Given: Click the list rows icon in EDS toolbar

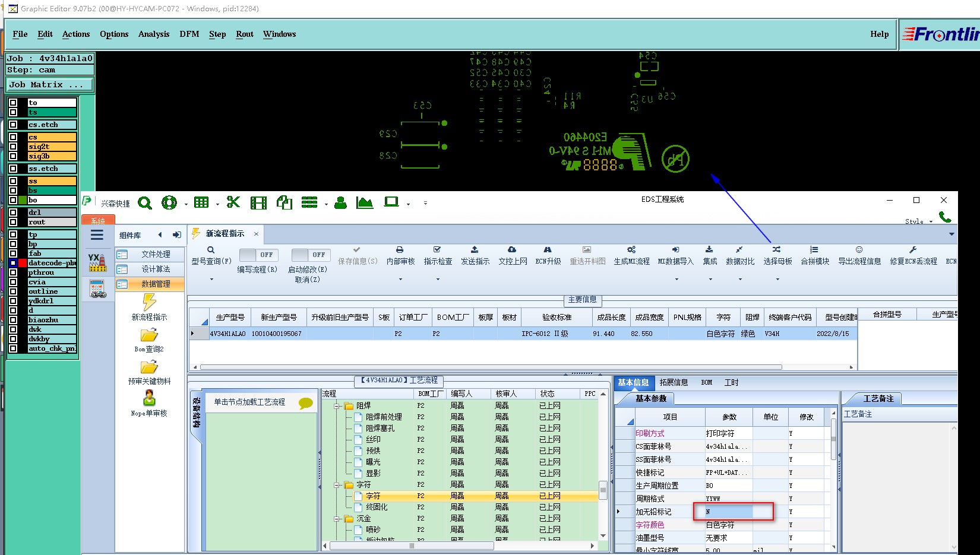Looking at the screenshot, I should 309,202.
